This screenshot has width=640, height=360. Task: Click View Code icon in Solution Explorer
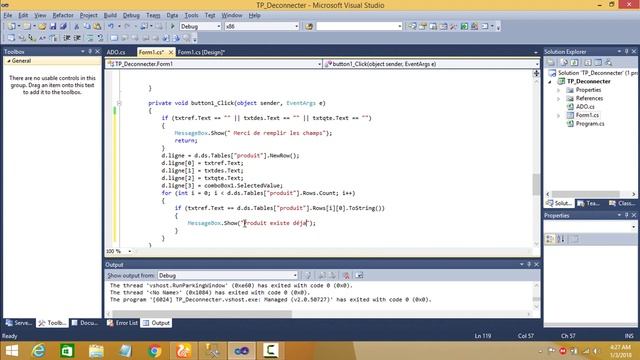click(588, 62)
